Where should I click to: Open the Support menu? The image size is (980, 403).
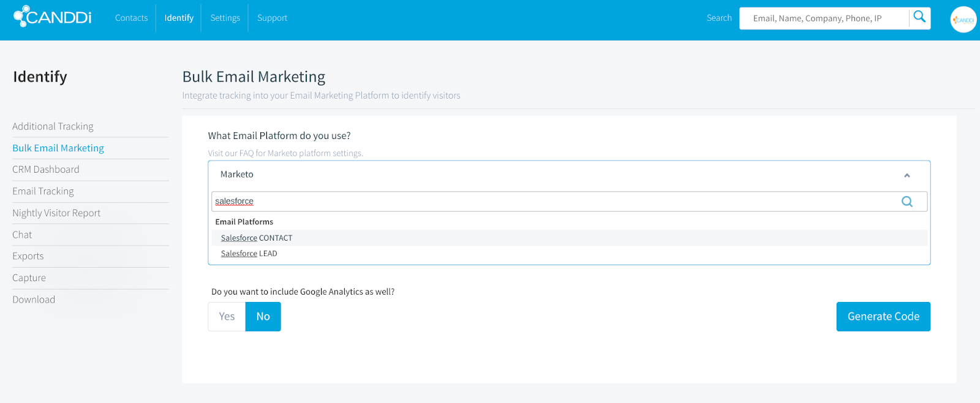272,18
